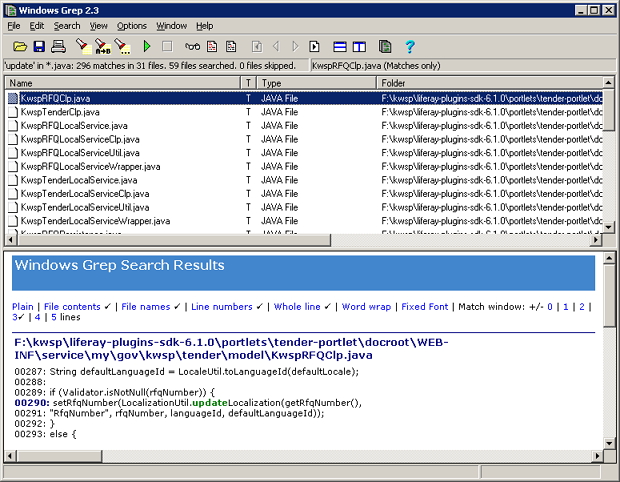Click the Open folder toolbar icon
This screenshot has width=620, height=482.
20,47
